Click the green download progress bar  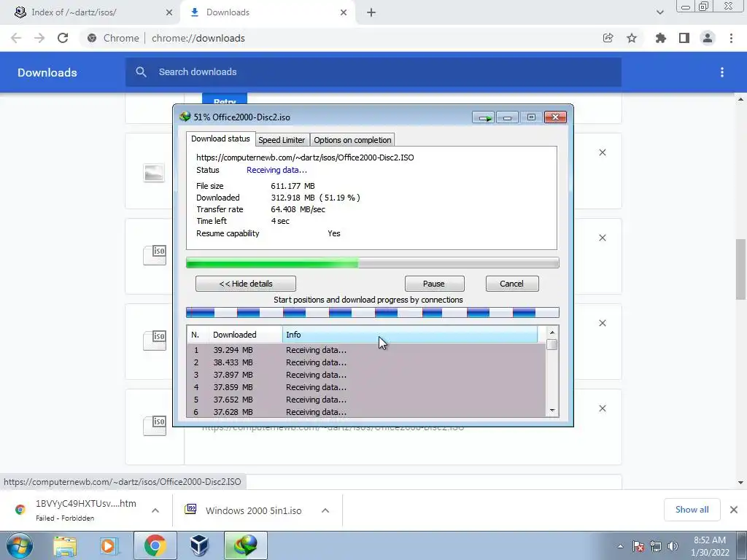click(373, 262)
